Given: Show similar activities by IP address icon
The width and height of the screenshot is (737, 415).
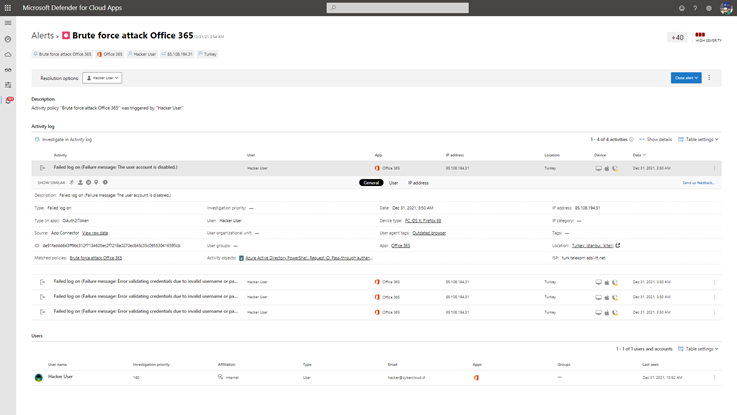Looking at the screenshot, I should pos(88,182).
